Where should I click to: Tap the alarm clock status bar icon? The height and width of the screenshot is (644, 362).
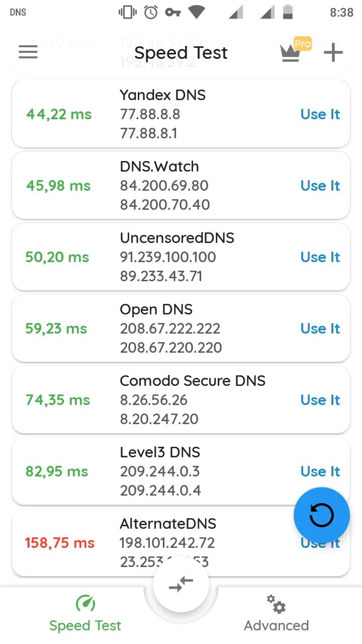click(151, 12)
